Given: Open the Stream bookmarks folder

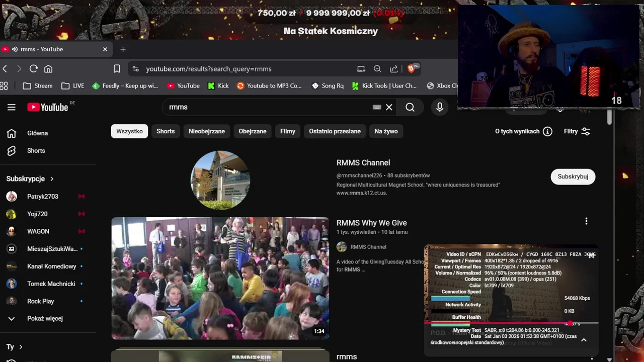Looking at the screenshot, I should [38, 86].
